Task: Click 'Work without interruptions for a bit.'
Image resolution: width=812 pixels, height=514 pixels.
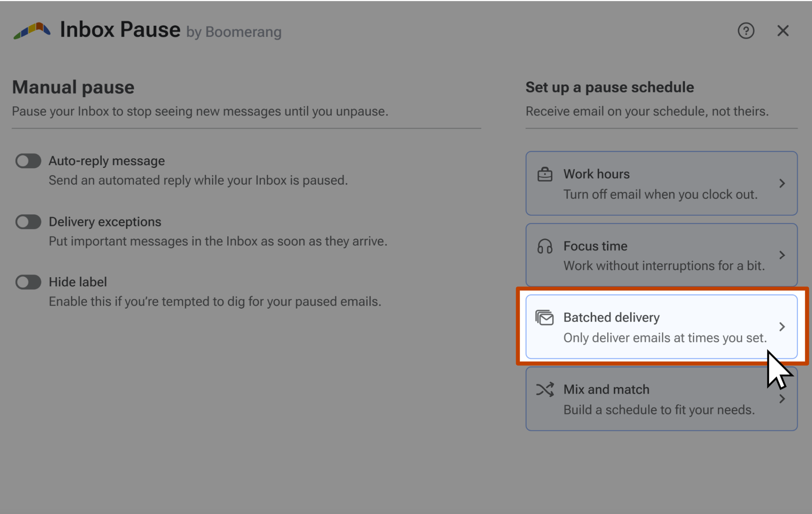Action: [664, 266]
